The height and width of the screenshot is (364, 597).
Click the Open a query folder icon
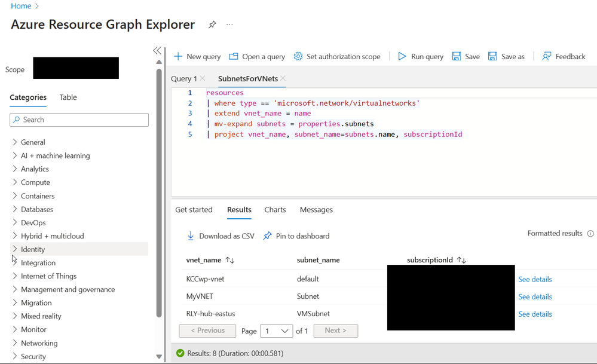coord(233,56)
